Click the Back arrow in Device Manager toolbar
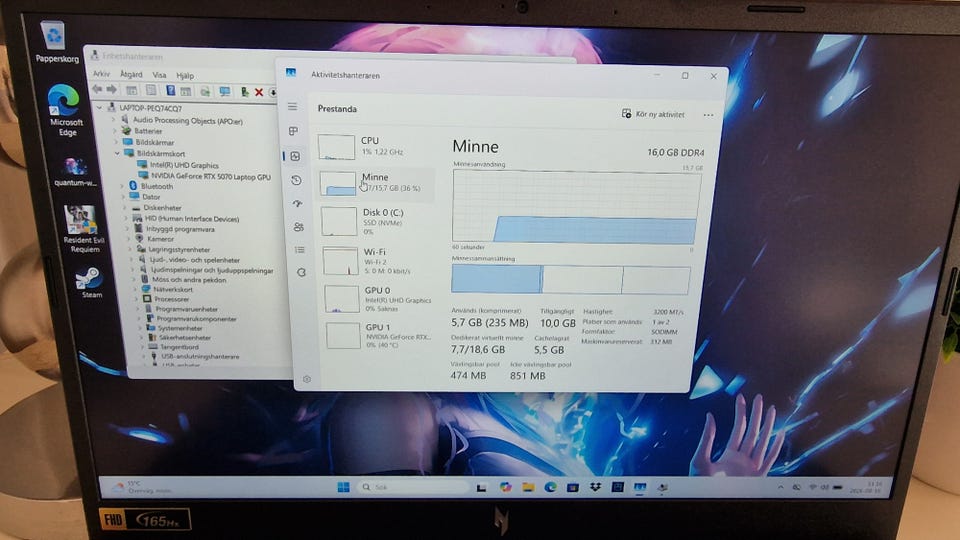Screen dimensions: 960x540 (x=97, y=89)
